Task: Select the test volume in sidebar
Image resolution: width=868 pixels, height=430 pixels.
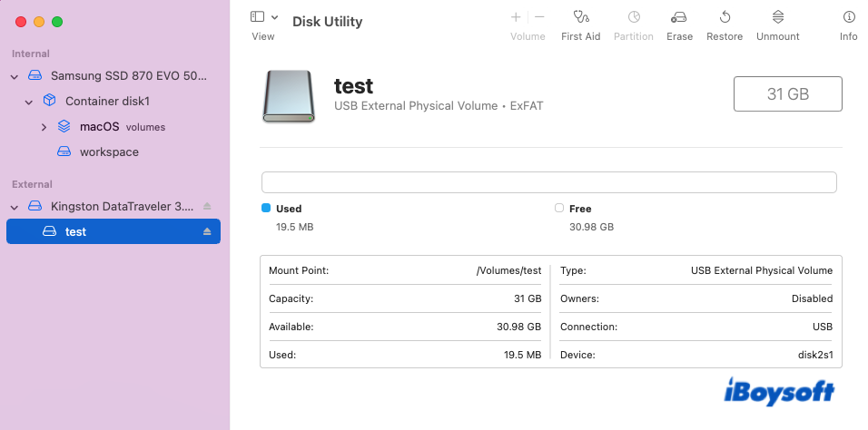Action: point(76,232)
